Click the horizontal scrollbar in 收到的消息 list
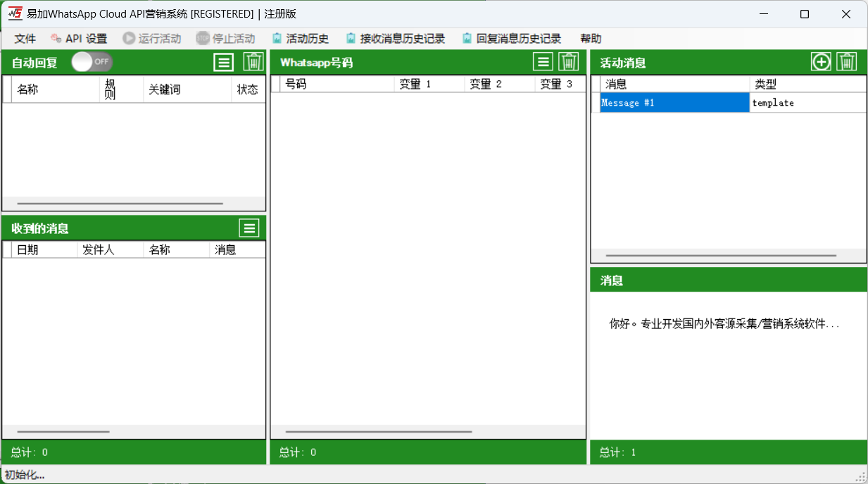Viewport: 868px width, 484px height. [x=63, y=432]
